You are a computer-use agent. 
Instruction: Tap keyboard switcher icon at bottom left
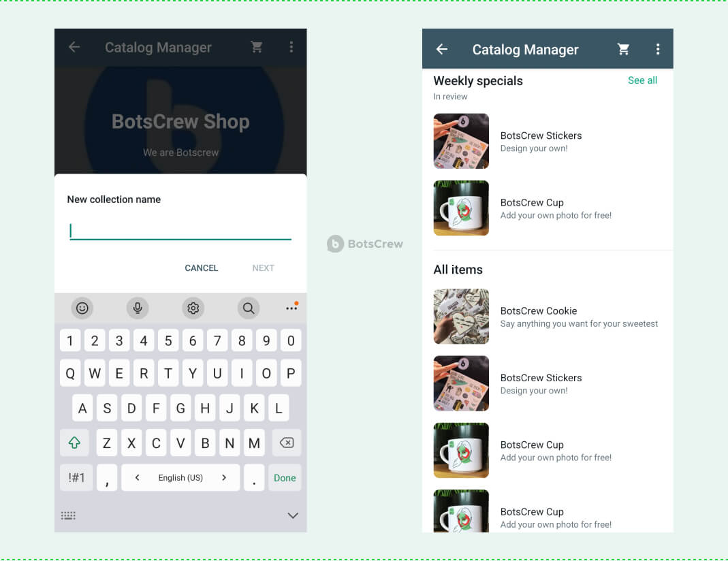click(68, 515)
